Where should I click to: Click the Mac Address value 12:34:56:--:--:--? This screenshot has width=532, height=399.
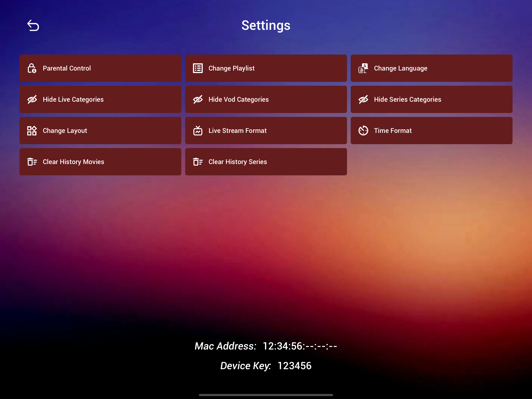[x=300, y=346]
